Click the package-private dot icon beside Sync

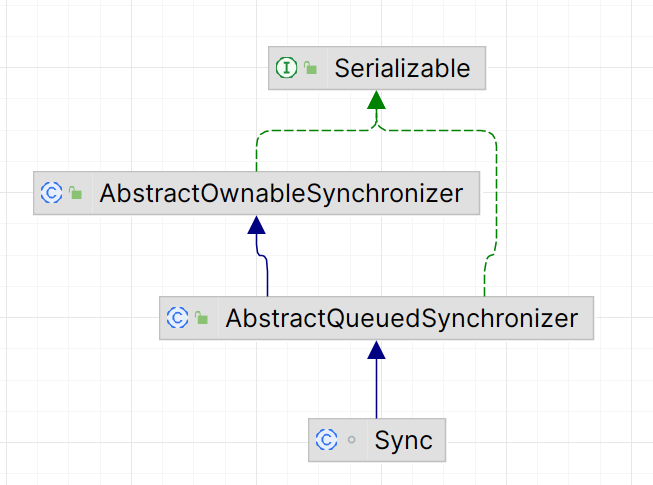click(351, 440)
